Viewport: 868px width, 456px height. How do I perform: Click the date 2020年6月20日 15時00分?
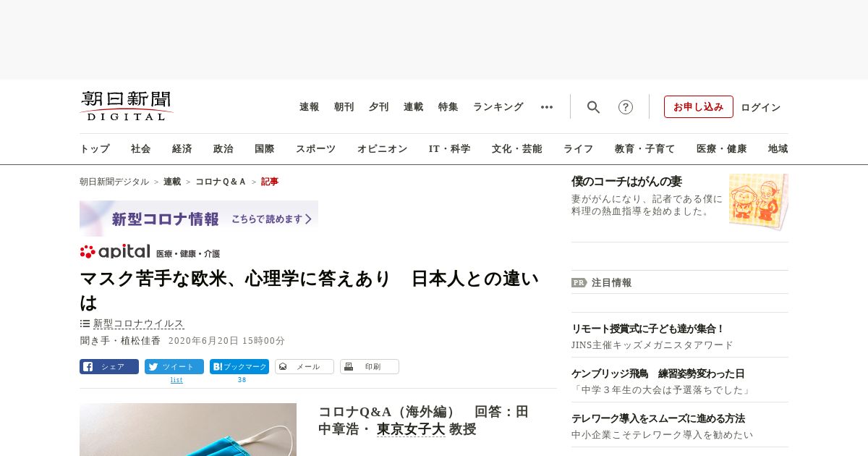tap(226, 340)
